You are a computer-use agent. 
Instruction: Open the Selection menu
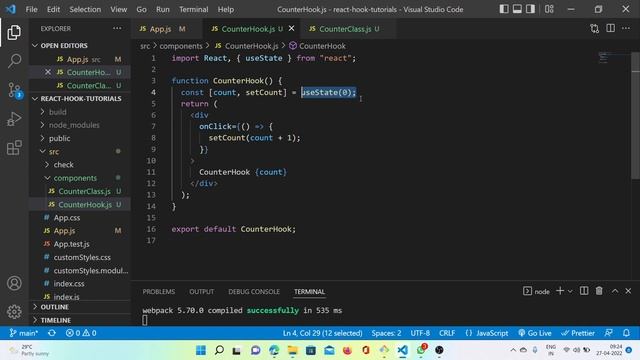(x=85, y=9)
